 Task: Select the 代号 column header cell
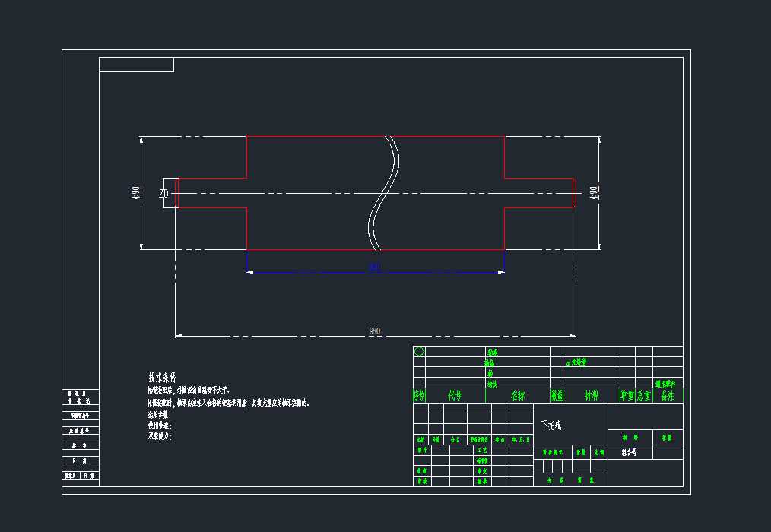click(x=455, y=396)
